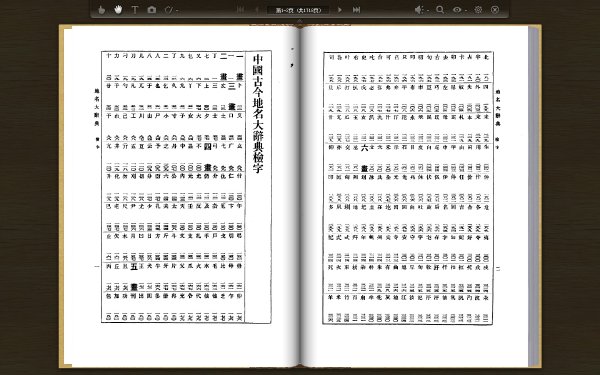Choose the T text selection tool

(x=135, y=10)
